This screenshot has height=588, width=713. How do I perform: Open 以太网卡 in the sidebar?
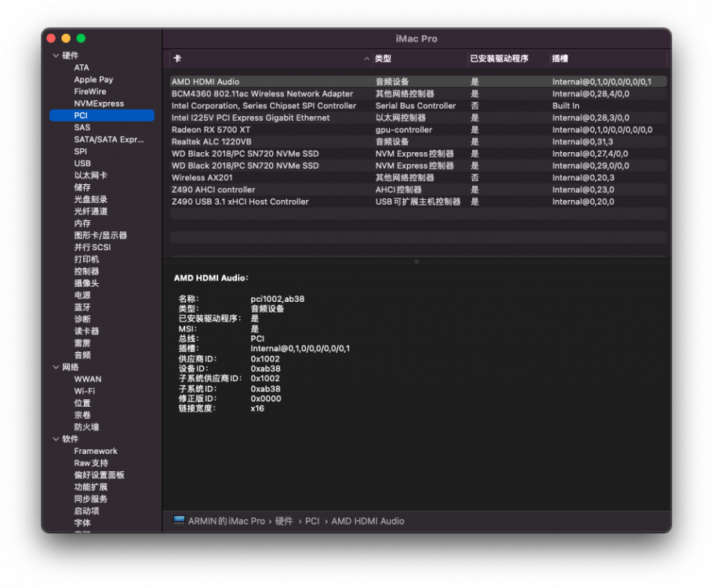click(x=90, y=176)
